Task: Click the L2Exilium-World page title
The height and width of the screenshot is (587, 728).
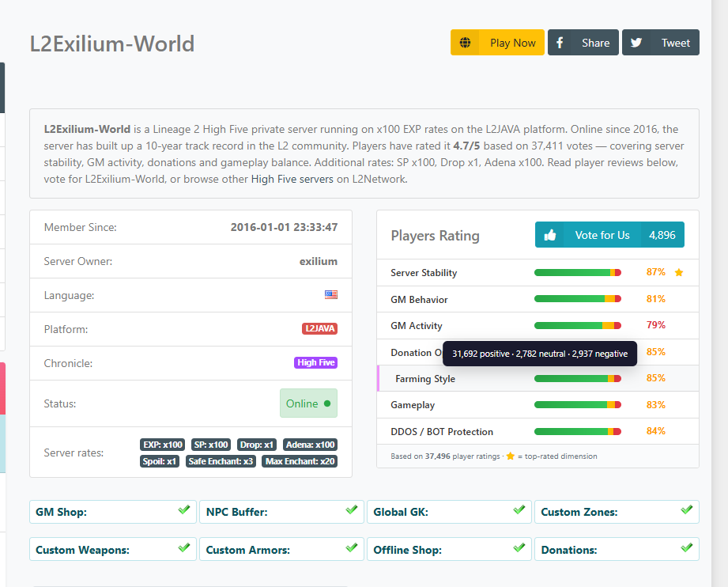Action: (x=112, y=44)
